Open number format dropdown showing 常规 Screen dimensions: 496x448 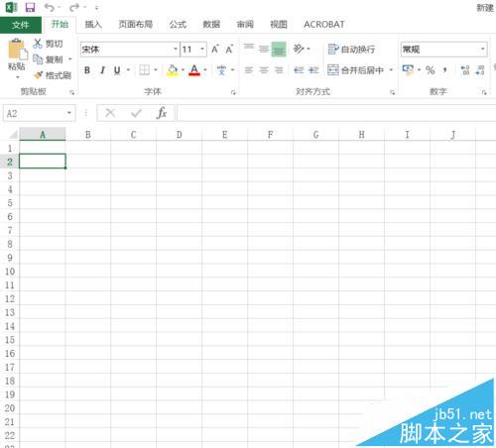pyautogui.click(x=483, y=50)
